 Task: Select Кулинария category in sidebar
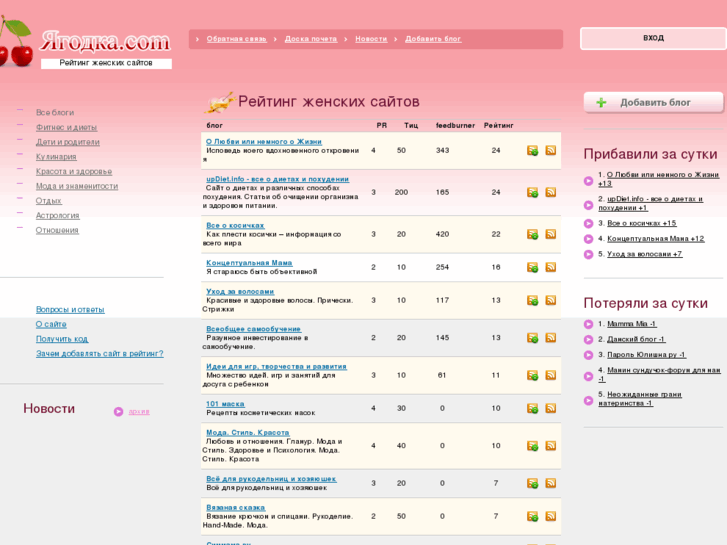point(56,157)
